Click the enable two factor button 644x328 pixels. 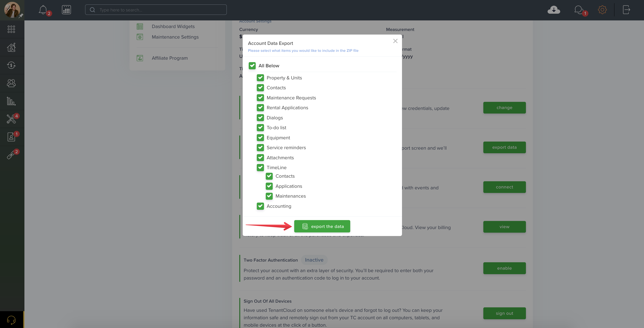tap(504, 268)
